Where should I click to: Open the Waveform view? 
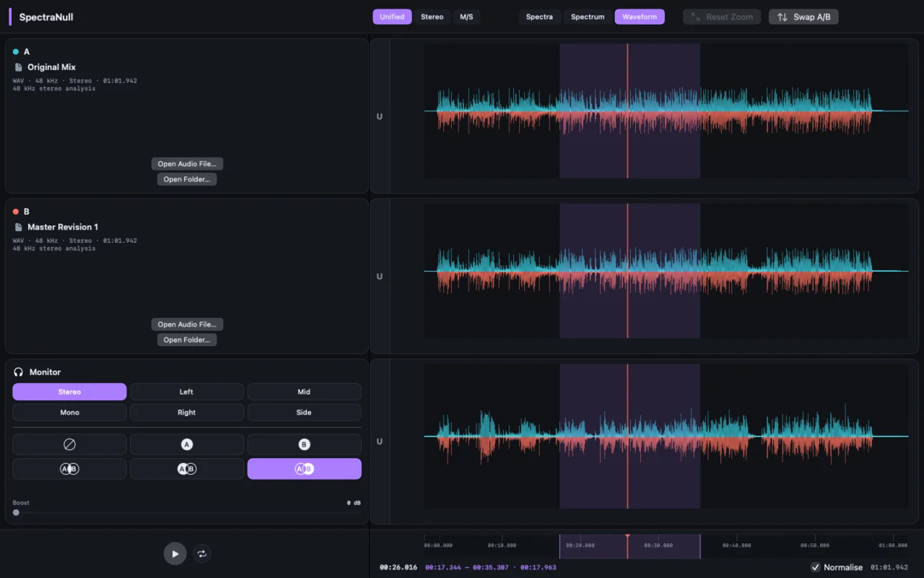[640, 17]
